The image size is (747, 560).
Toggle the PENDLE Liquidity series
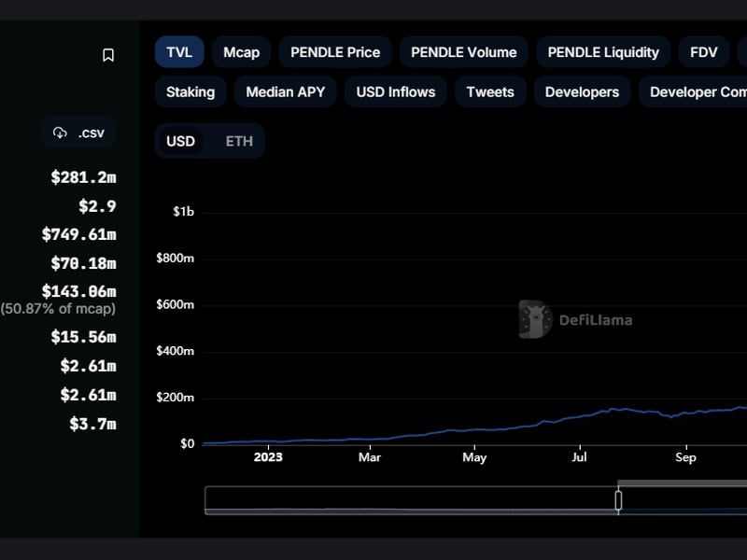click(x=602, y=52)
